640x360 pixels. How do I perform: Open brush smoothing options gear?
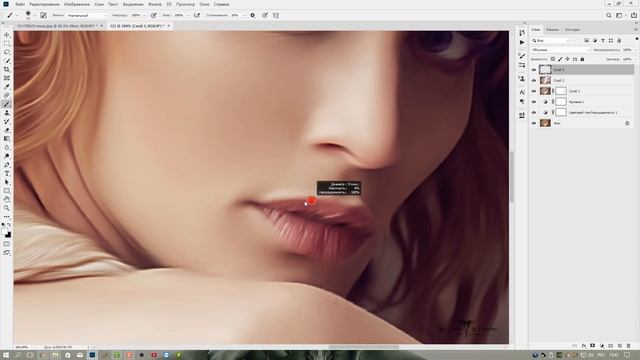(253, 15)
